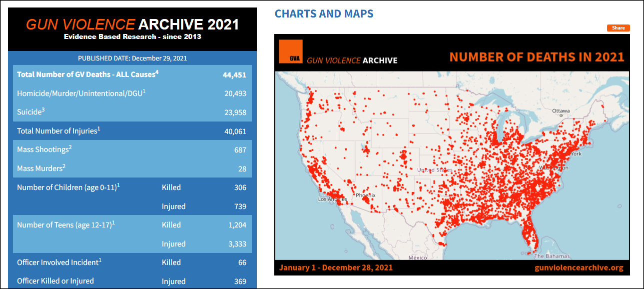Click the orange GVA logo square

(x=290, y=52)
